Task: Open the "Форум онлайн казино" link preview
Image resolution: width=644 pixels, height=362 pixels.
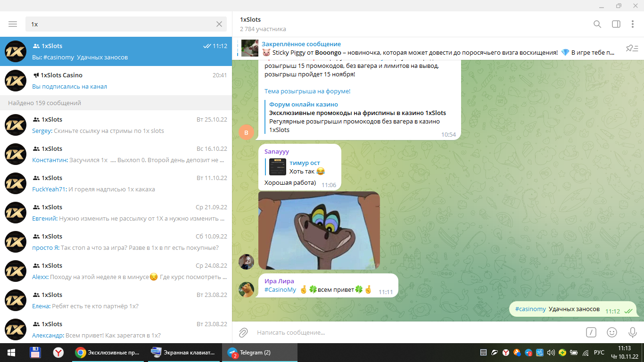Action: coord(357,117)
